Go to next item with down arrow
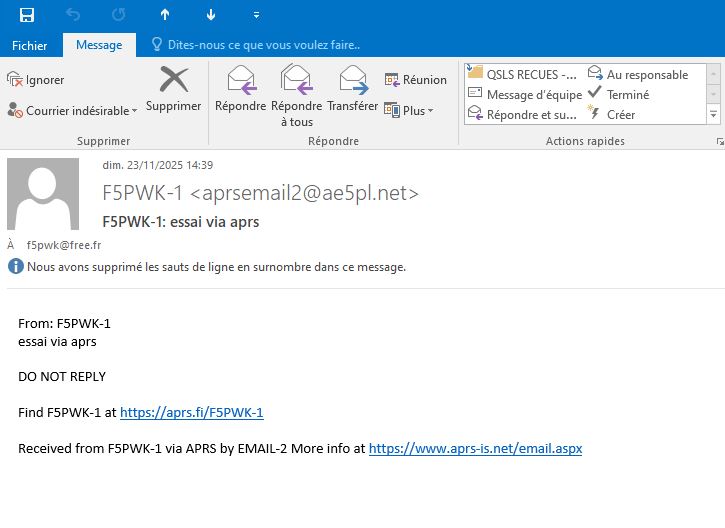 point(210,15)
